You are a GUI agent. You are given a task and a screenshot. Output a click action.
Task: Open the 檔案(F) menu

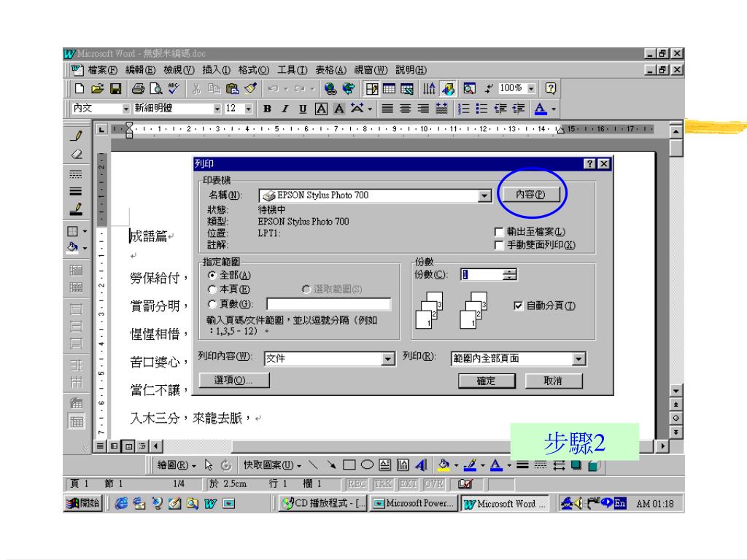(x=102, y=70)
